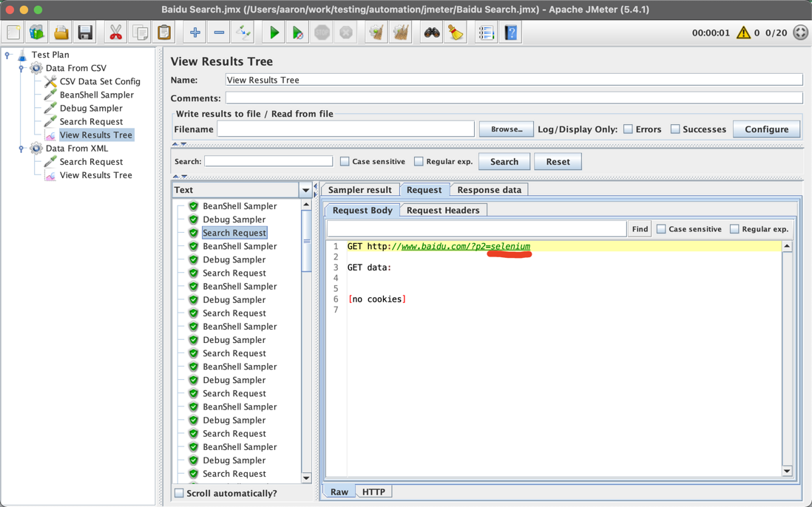This screenshot has width=812, height=507.
Task: Switch to Sampler result tab
Action: click(360, 190)
